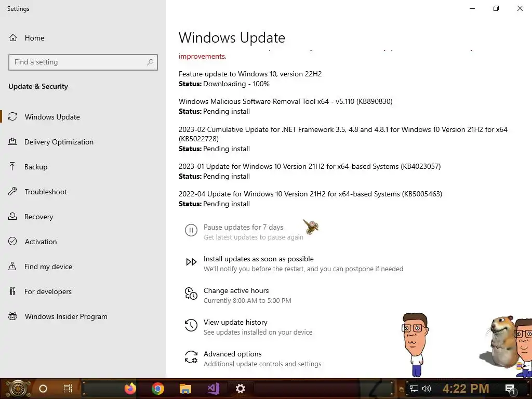Minimize the Settings window

472,8
